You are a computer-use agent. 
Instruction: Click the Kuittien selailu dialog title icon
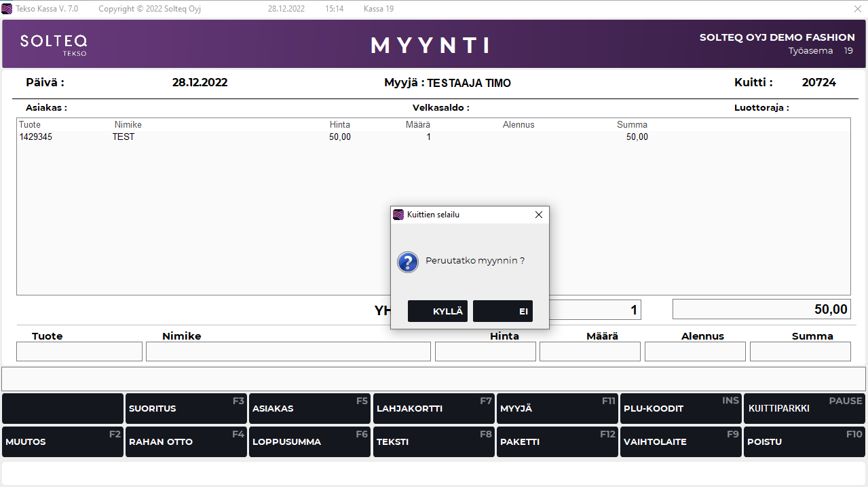tap(398, 215)
